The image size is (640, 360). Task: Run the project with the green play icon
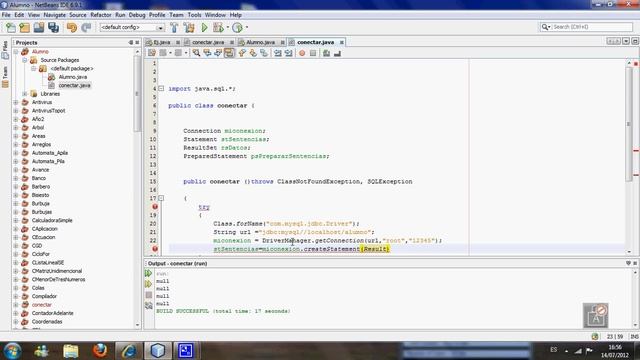[204, 27]
